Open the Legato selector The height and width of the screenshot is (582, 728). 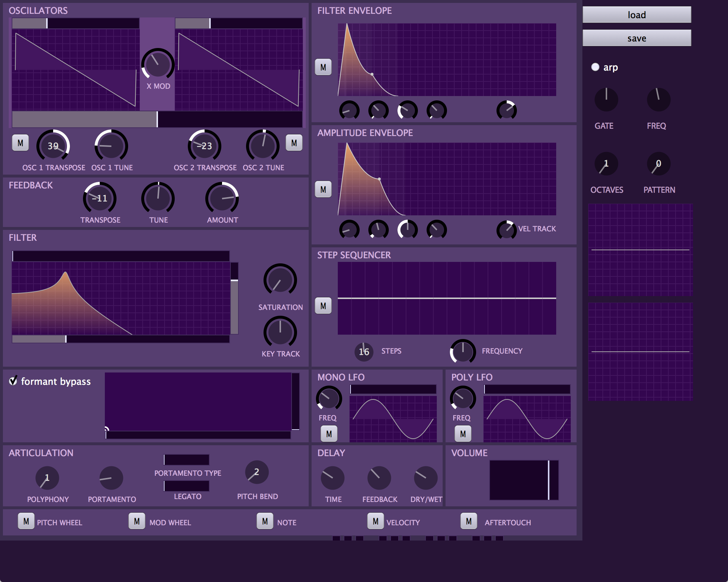[187, 485]
